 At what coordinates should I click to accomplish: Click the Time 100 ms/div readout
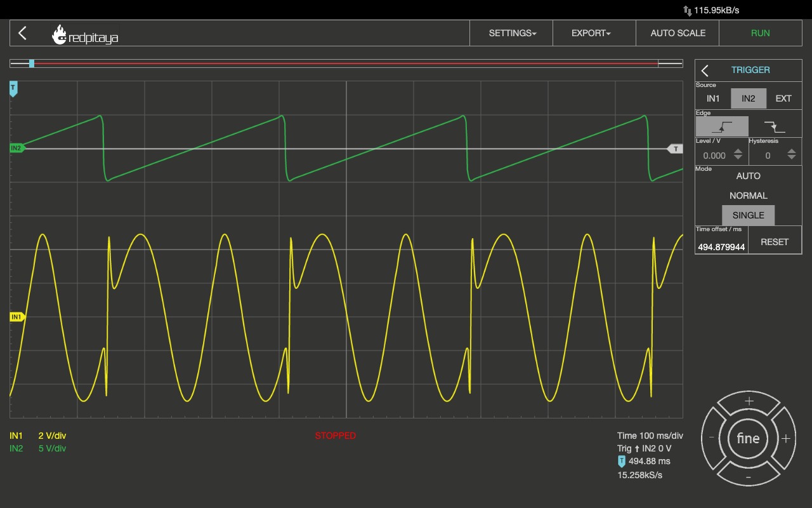click(x=650, y=436)
